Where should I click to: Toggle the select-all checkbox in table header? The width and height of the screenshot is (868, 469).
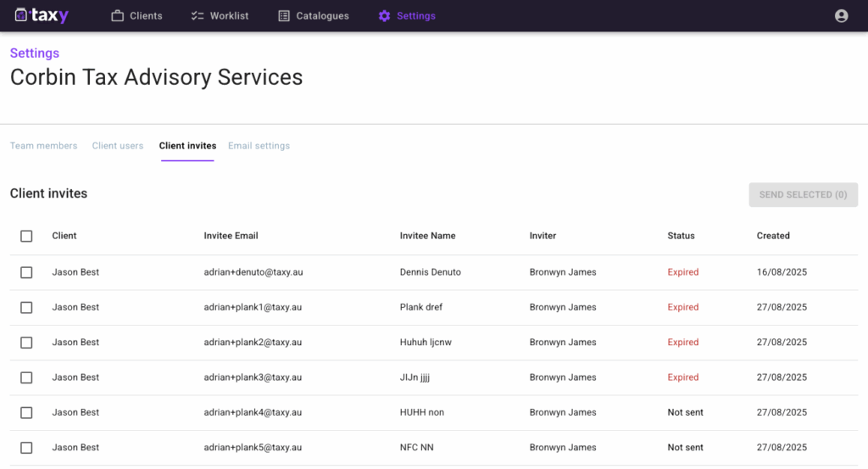[26, 237]
